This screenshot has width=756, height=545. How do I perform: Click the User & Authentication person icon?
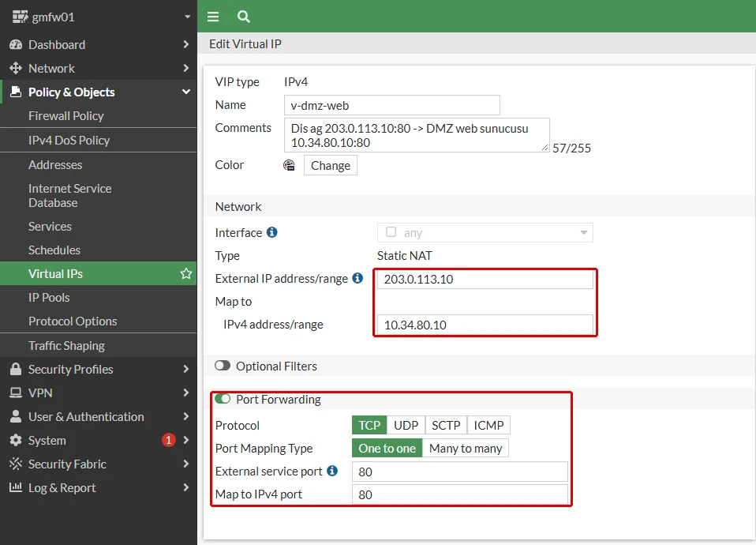click(x=16, y=416)
